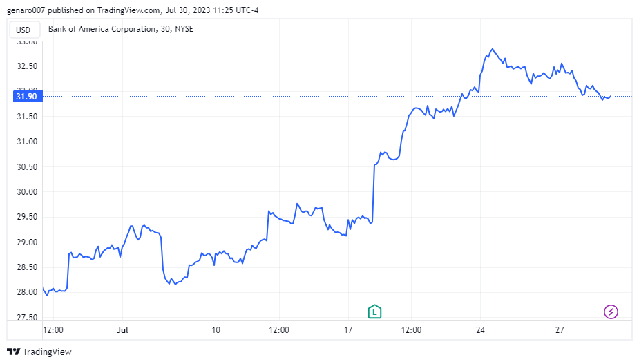Click the 33.00 price axis label
The height and width of the screenshot is (364, 639).
pos(27,41)
